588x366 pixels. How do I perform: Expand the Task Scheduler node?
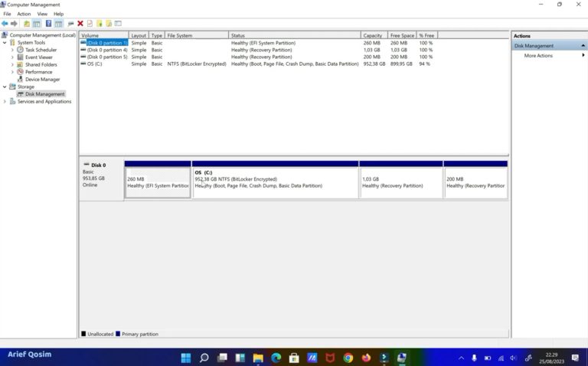click(12, 50)
